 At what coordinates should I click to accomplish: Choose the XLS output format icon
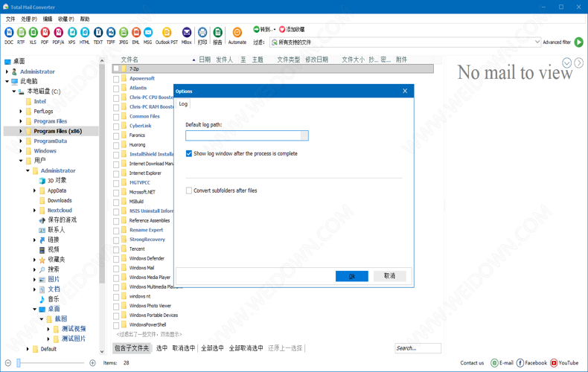pyautogui.click(x=33, y=32)
